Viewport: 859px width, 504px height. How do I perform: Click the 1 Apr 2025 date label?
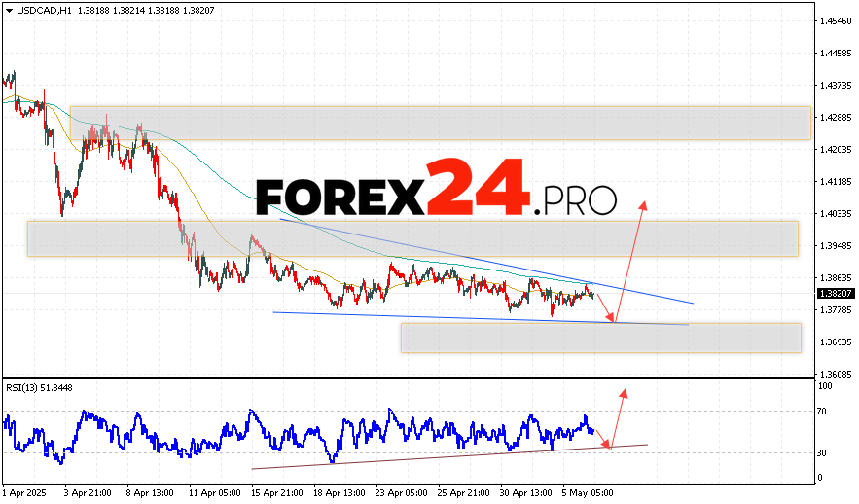point(24,493)
